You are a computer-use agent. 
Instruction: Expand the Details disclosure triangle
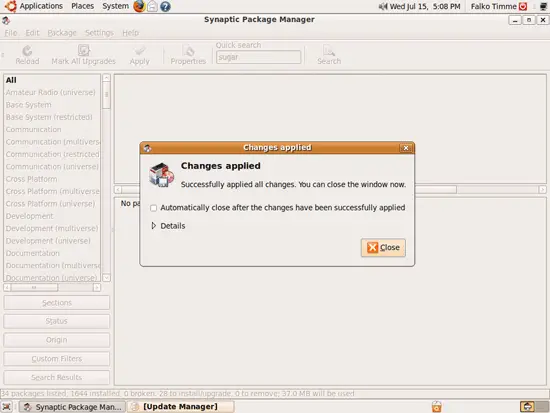(x=153, y=226)
